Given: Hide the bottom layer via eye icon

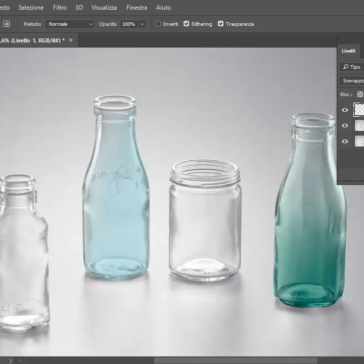Looking at the screenshot, I should pyautogui.click(x=345, y=141).
